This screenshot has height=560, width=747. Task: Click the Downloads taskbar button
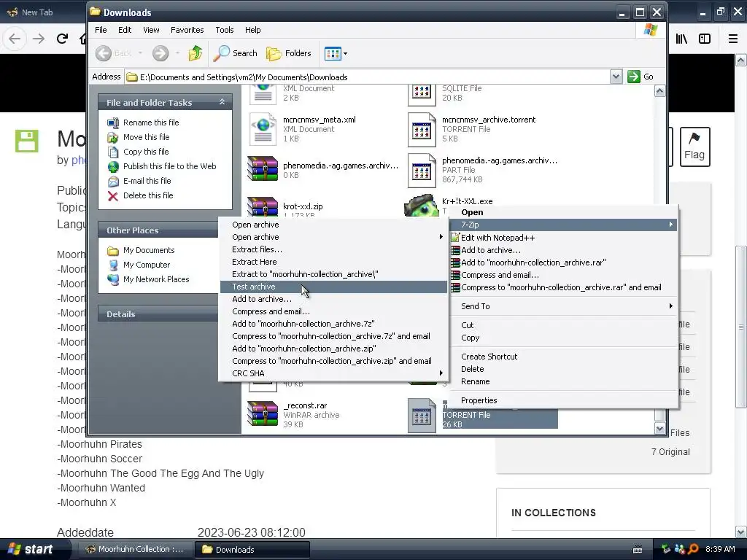[252, 550]
